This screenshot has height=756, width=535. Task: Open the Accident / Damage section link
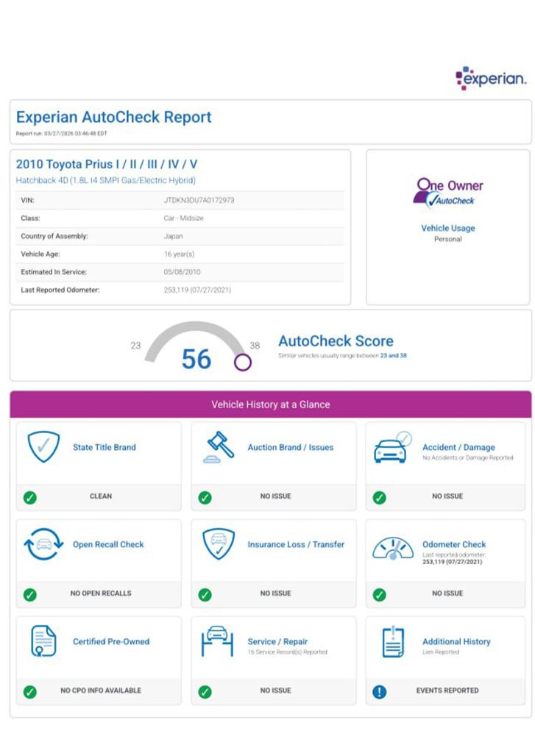coord(458,447)
